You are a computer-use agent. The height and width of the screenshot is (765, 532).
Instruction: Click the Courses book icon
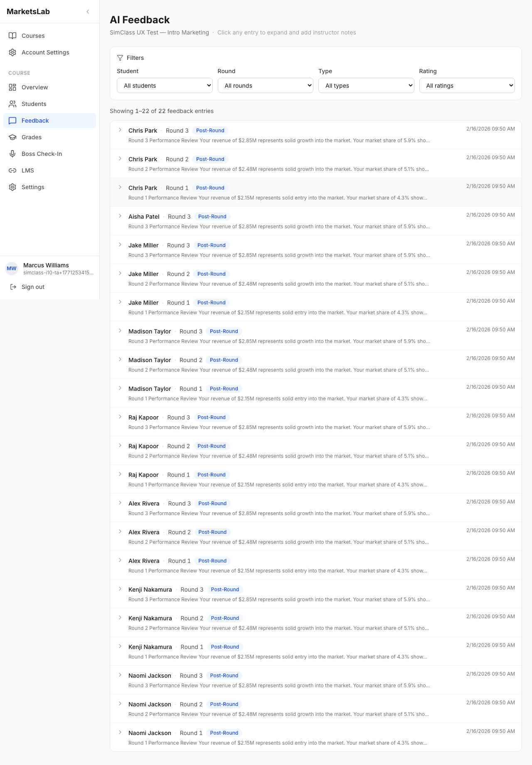[12, 36]
